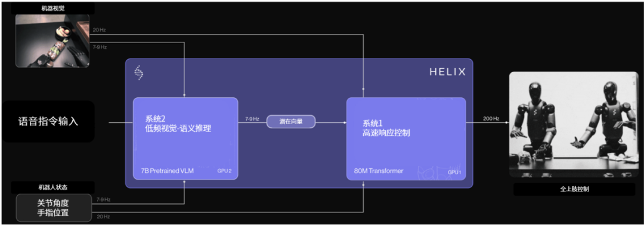Click the 200 Hz output label

point(491,118)
